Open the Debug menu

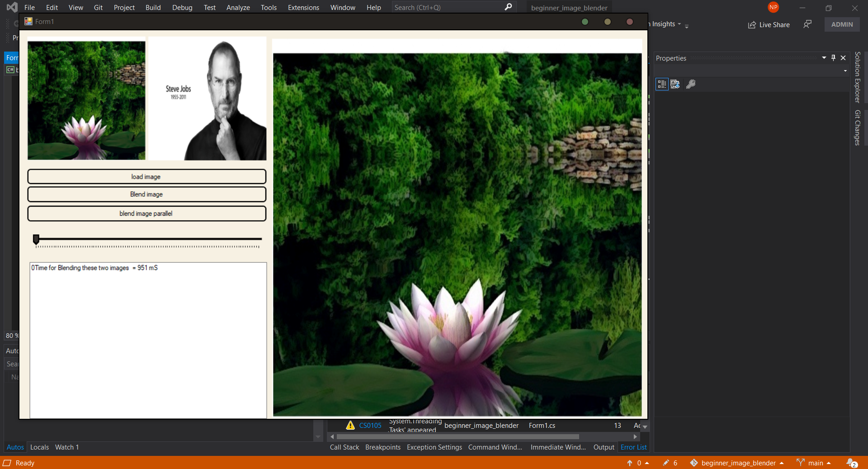point(182,7)
